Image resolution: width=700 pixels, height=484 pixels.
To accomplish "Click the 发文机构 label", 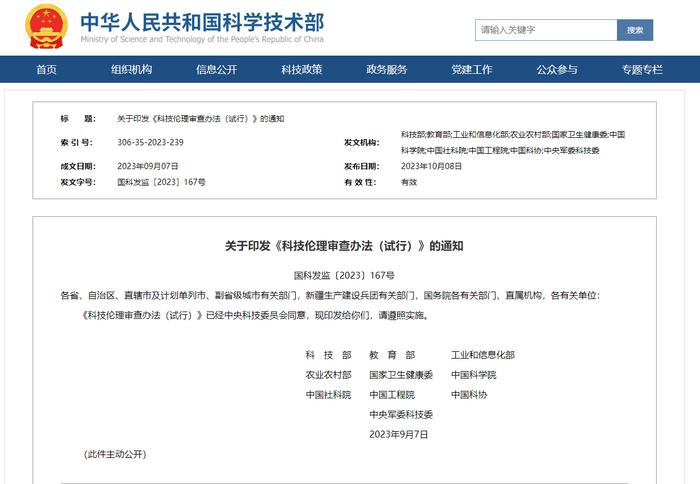I will click(x=362, y=142).
